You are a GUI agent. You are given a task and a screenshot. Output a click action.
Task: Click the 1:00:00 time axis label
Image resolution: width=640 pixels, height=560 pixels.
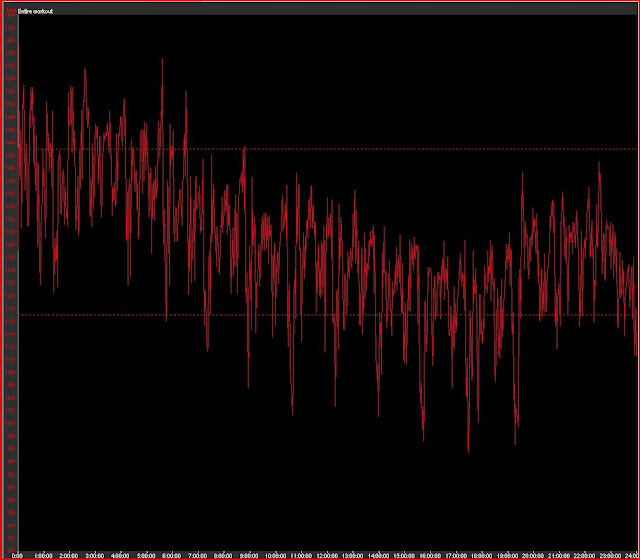[43, 556]
